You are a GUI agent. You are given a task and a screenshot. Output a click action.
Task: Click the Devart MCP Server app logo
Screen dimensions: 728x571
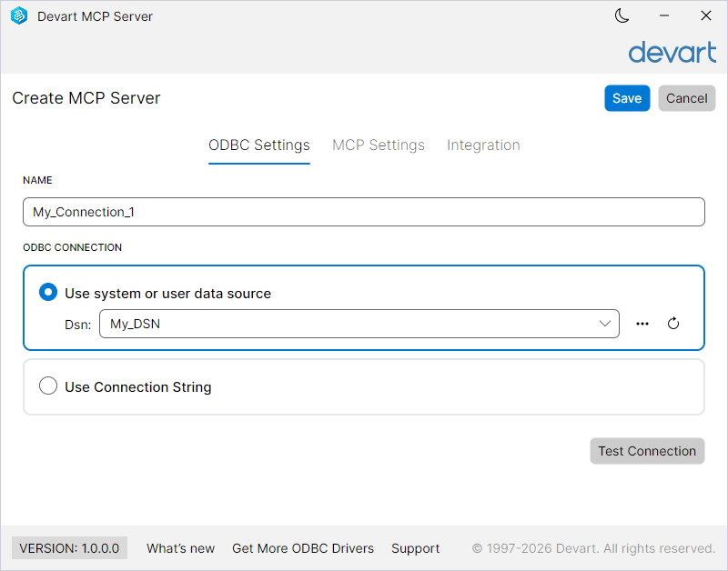[x=19, y=15]
